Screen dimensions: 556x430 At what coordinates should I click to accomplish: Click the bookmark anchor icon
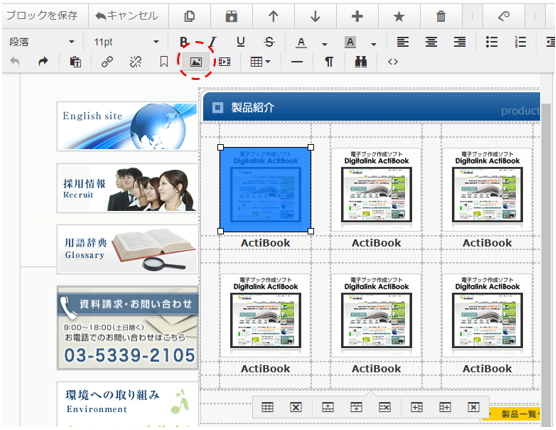click(163, 62)
